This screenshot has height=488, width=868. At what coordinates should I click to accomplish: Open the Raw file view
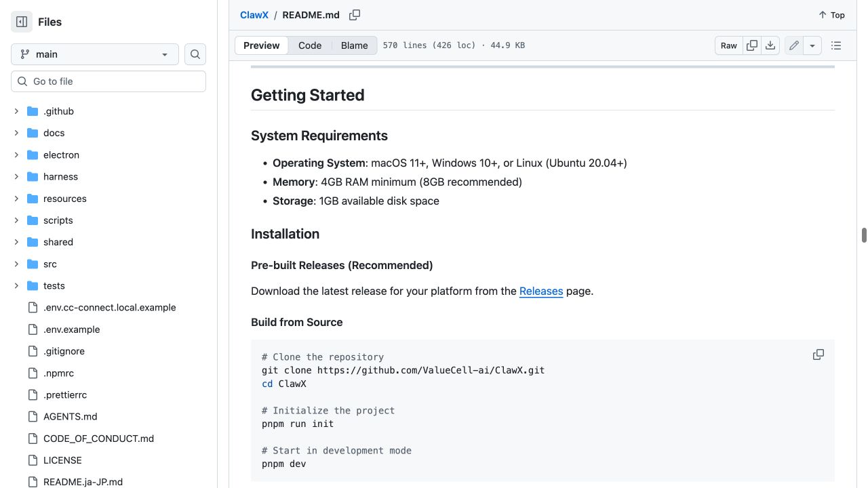pyautogui.click(x=729, y=45)
